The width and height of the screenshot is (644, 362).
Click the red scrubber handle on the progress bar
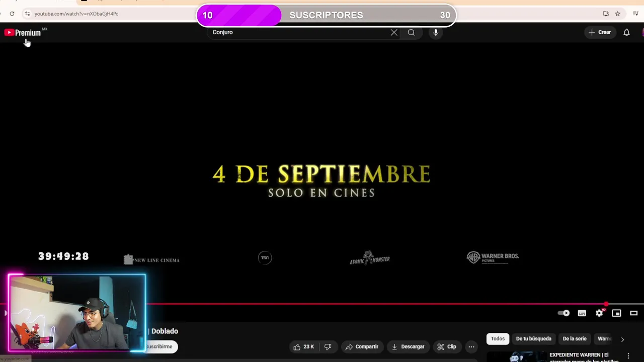(x=606, y=304)
